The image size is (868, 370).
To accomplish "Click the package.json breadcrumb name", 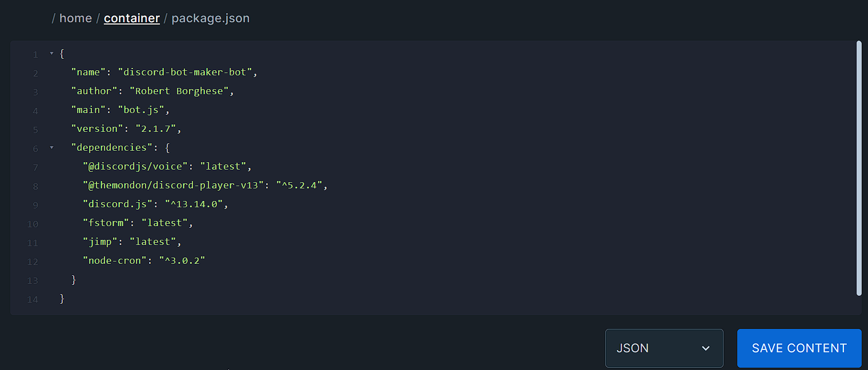I will 210,18.
